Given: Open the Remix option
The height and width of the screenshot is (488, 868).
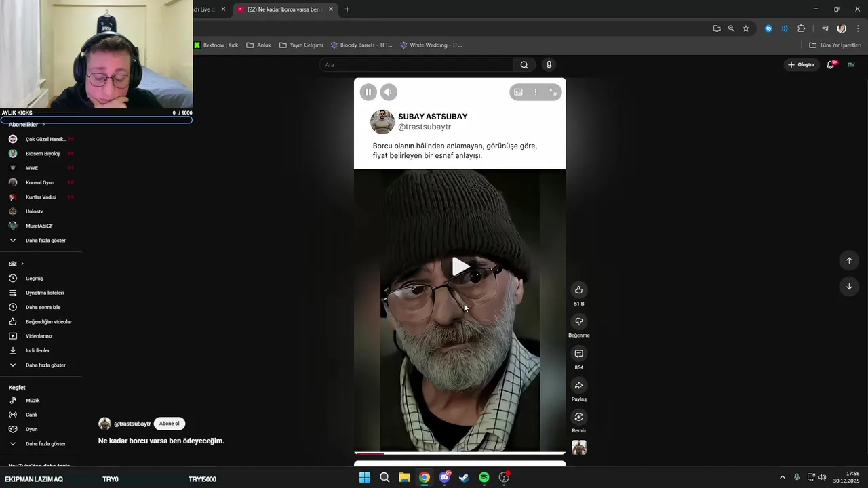Looking at the screenshot, I should (x=578, y=417).
